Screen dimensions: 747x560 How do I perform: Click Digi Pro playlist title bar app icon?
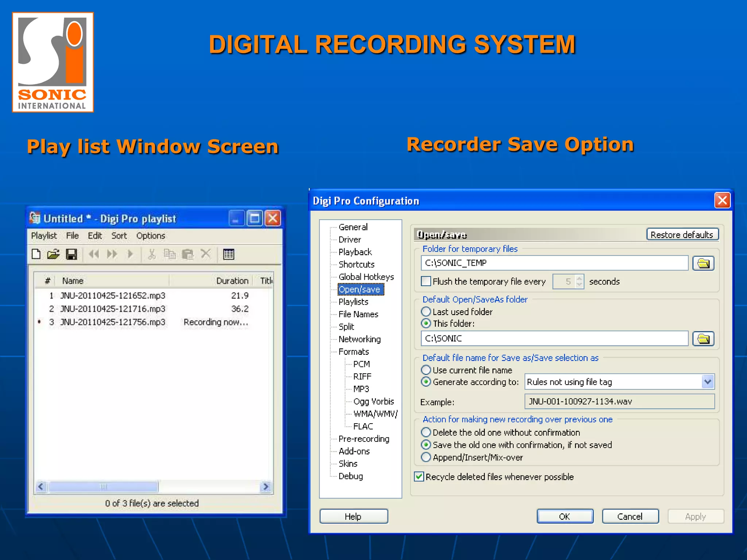(x=35, y=218)
